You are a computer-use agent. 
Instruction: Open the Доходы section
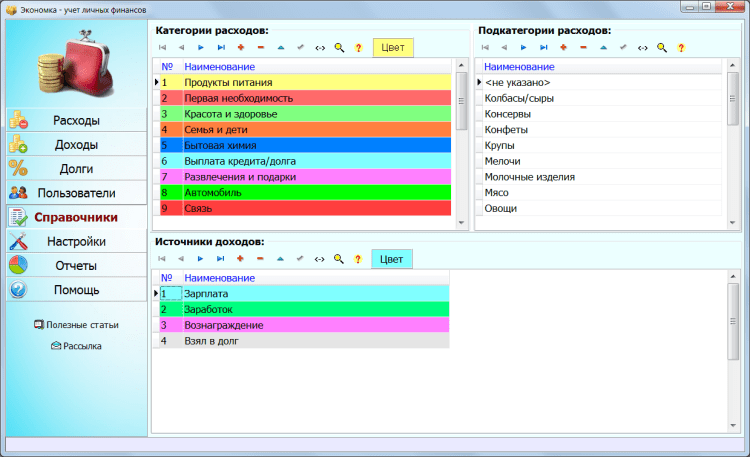pos(77,145)
